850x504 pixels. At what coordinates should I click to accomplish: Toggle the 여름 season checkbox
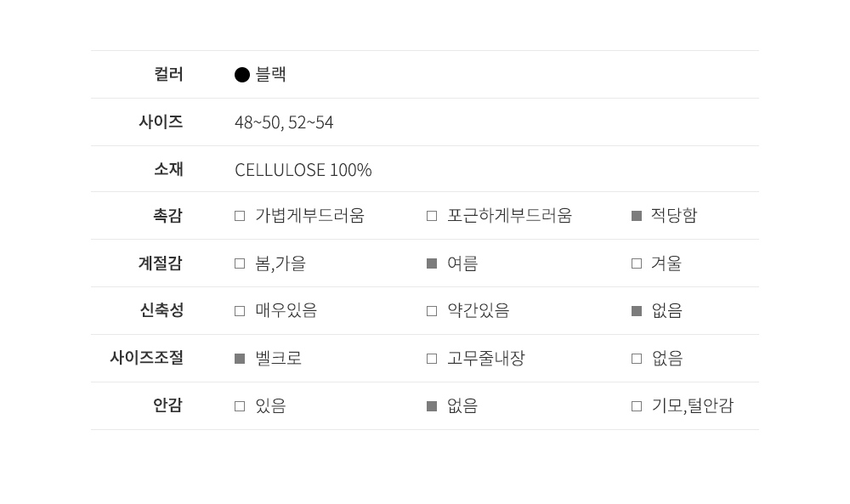432,263
